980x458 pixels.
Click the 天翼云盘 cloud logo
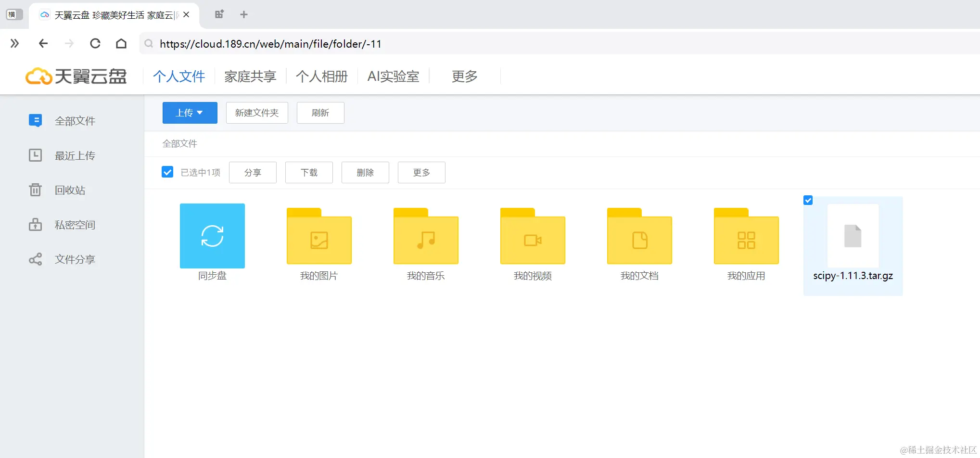pyautogui.click(x=76, y=76)
